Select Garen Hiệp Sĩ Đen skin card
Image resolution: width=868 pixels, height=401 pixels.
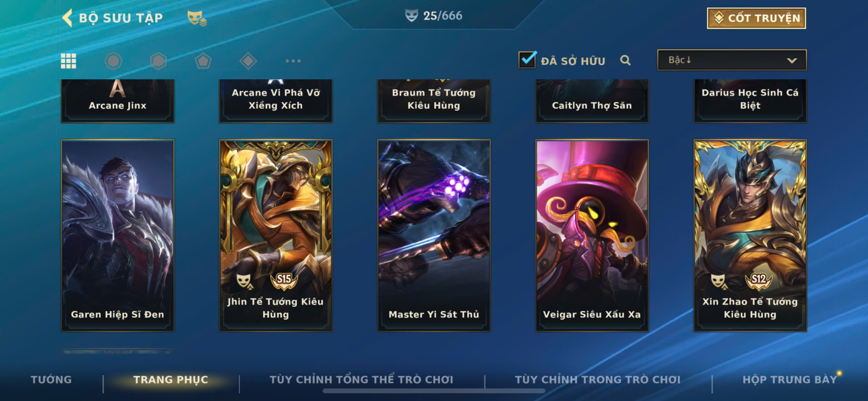(x=118, y=236)
